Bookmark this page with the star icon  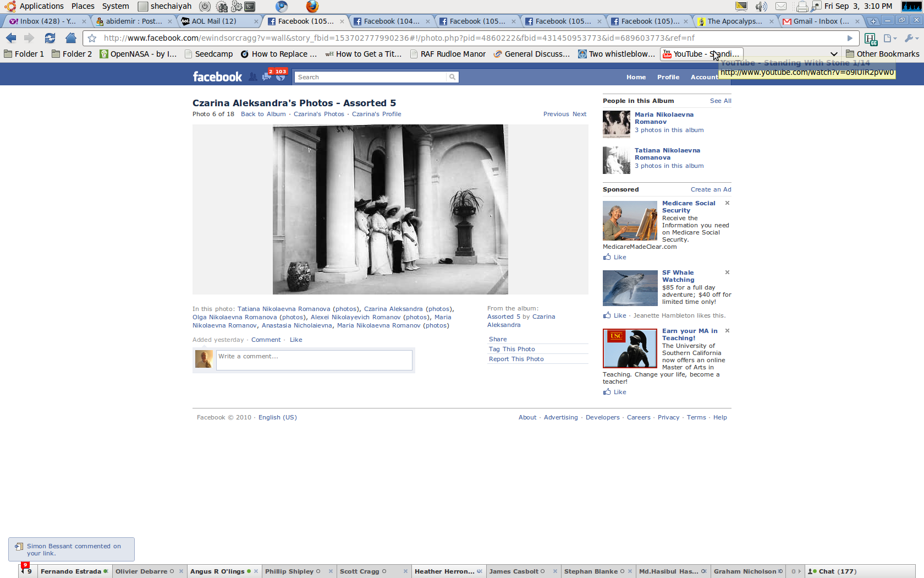pos(92,39)
